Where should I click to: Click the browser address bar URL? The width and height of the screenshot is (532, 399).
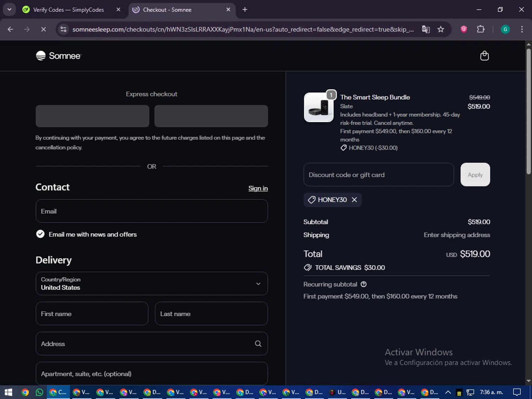[x=243, y=29]
